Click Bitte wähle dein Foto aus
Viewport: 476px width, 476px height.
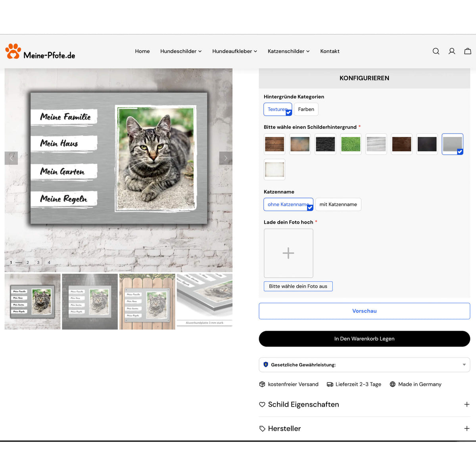[298, 286]
